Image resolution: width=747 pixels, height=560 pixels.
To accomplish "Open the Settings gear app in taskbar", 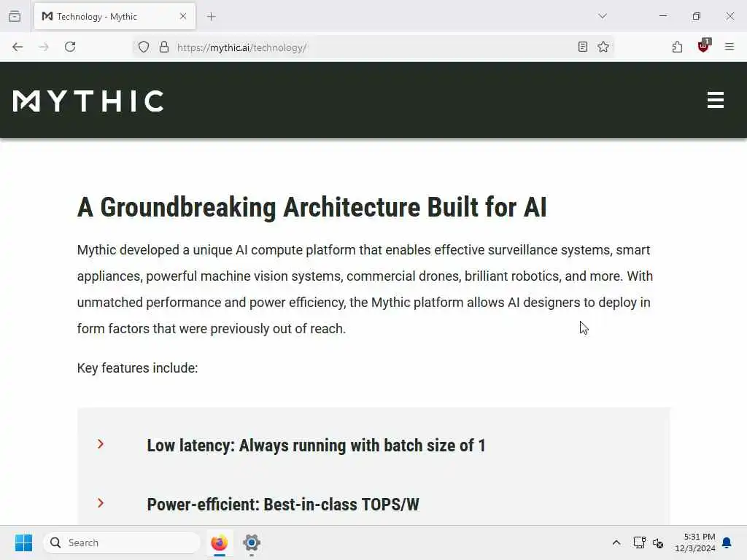I will coord(252,542).
